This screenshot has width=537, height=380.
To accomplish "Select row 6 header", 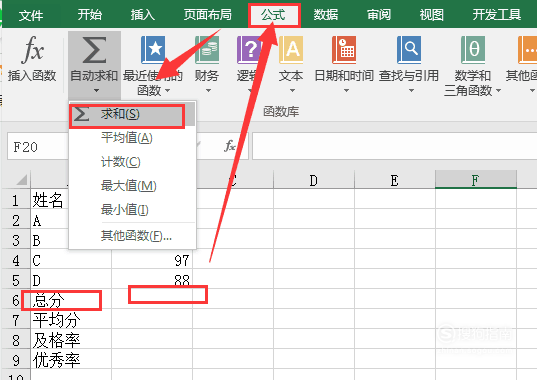I will [16, 300].
